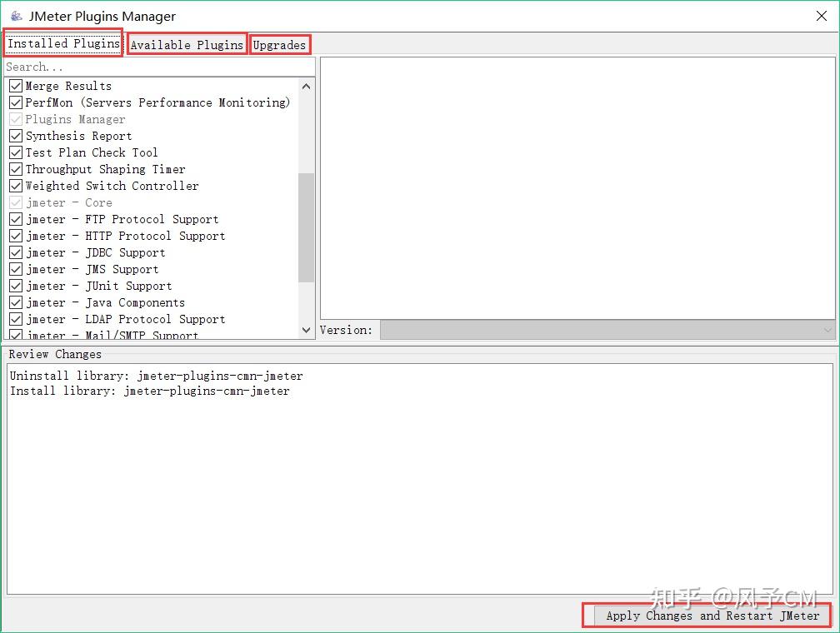The height and width of the screenshot is (633, 840).
Task: Disable the Test Plan Check Tool
Action: pyautogui.click(x=15, y=152)
